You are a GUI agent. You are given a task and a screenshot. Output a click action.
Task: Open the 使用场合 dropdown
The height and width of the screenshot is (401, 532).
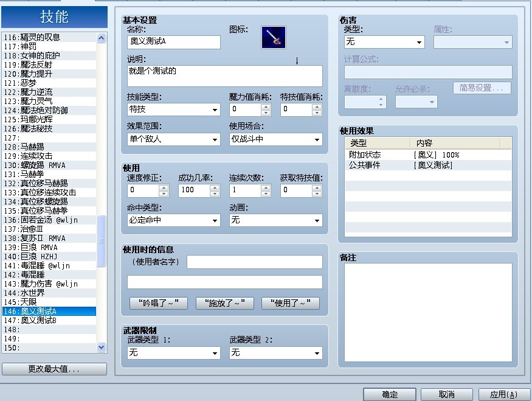[x=275, y=139]
